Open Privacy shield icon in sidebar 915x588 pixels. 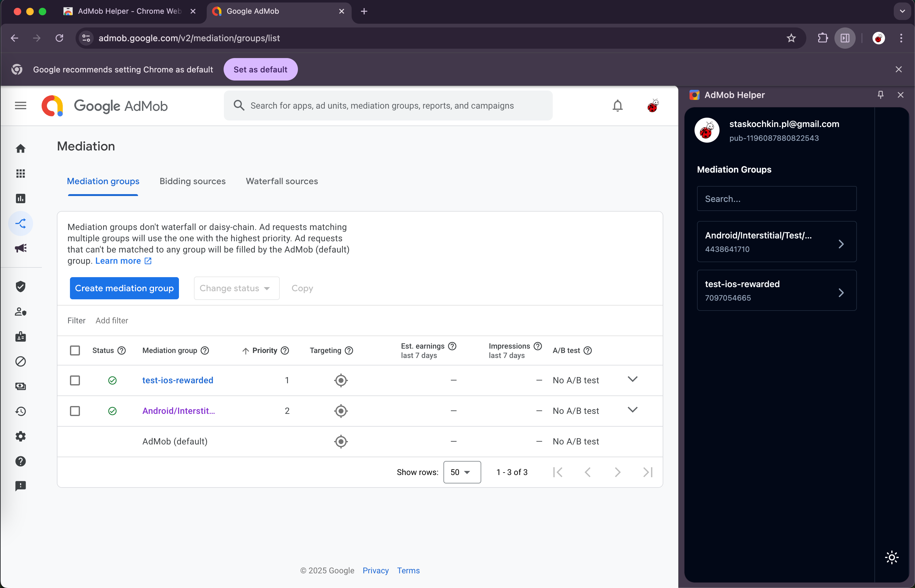pyautogui.click(x=21, y=287)
